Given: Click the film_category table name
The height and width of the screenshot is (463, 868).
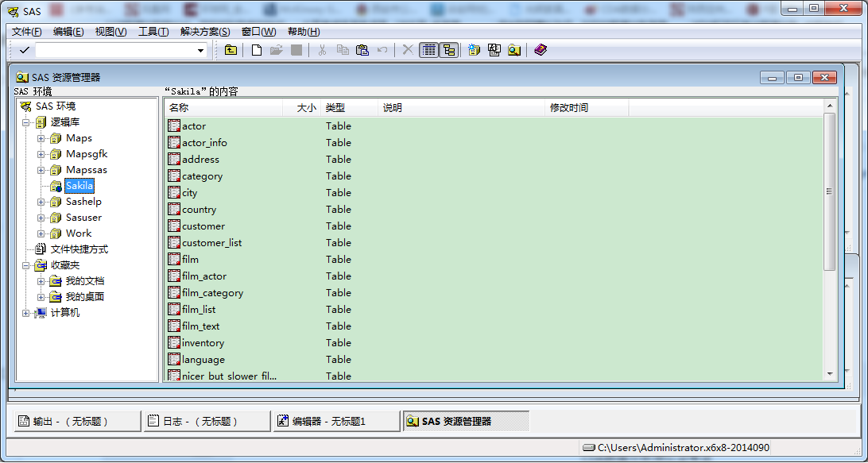Looking at the screenshot, I should [x=212, y=292].
